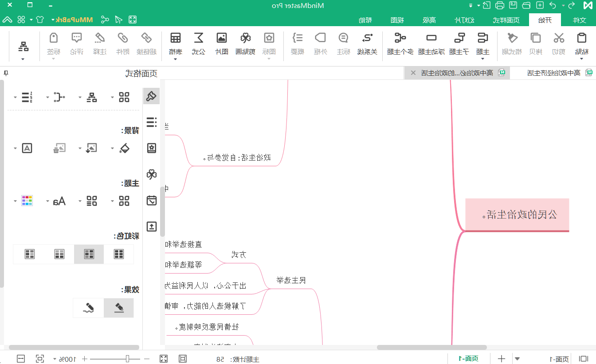Open the Outline list sidebar icon
This screenshot has width=596, height=364.
[152, 122]
